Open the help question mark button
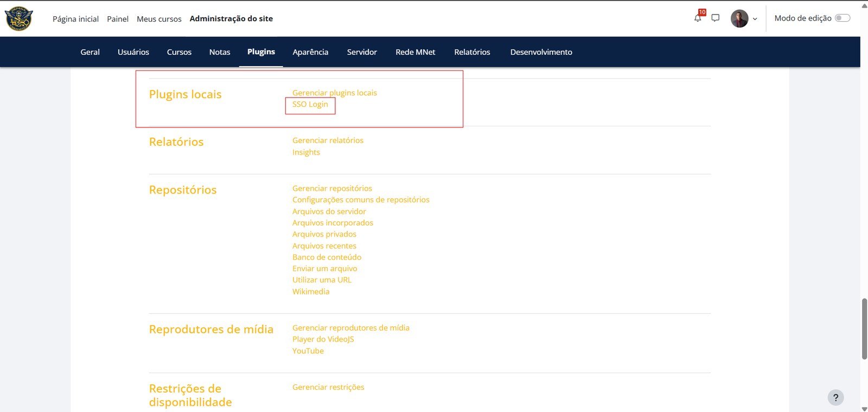This screenshot has height=412, width=868. [835, 397]
